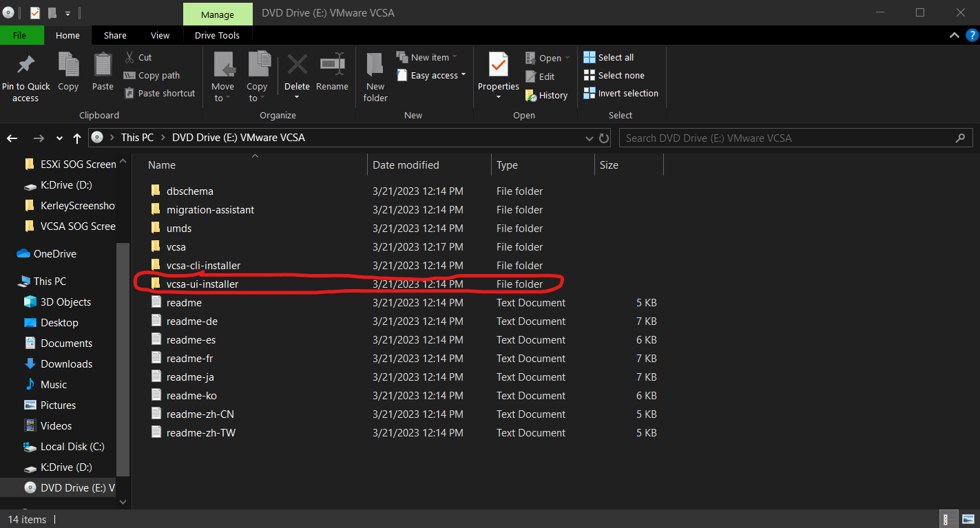
Task: Click Pin to Quick access icon
Action: pos(25,65)
